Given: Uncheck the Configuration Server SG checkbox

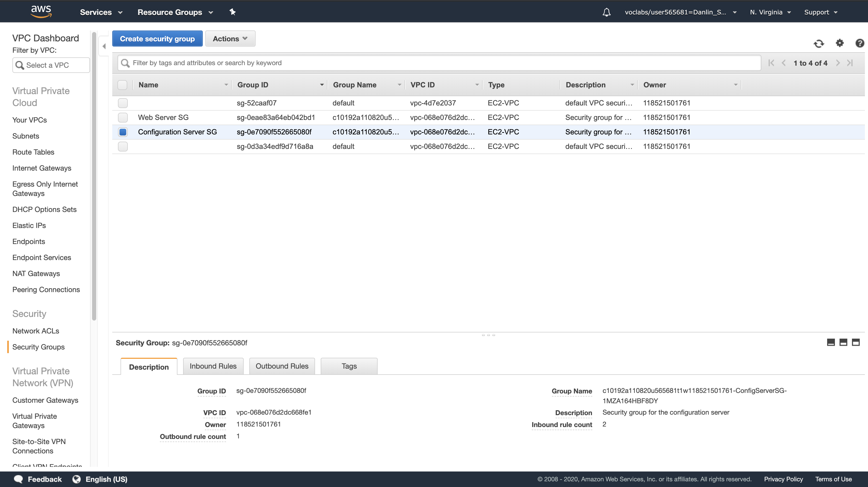Looking at the screenshot, I should click(x=123, y=132).
